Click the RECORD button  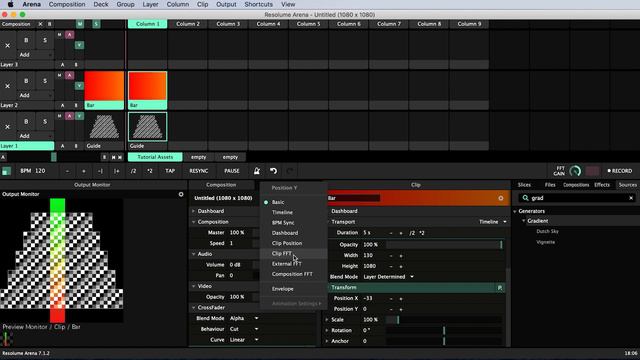620,171
